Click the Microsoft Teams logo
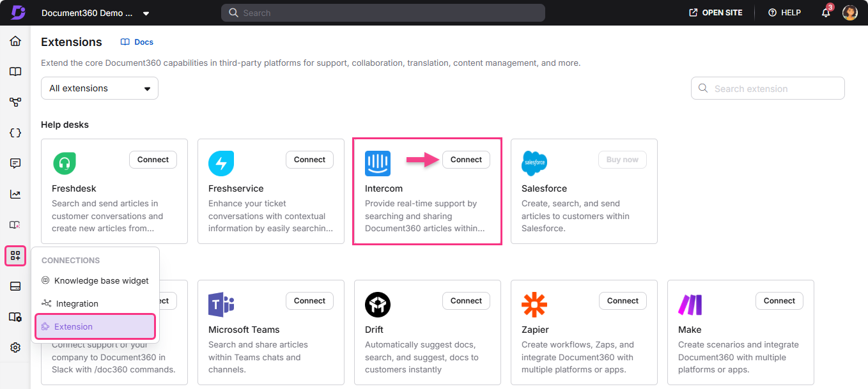Viewport: 868px width, 389px height. (221, 305)
